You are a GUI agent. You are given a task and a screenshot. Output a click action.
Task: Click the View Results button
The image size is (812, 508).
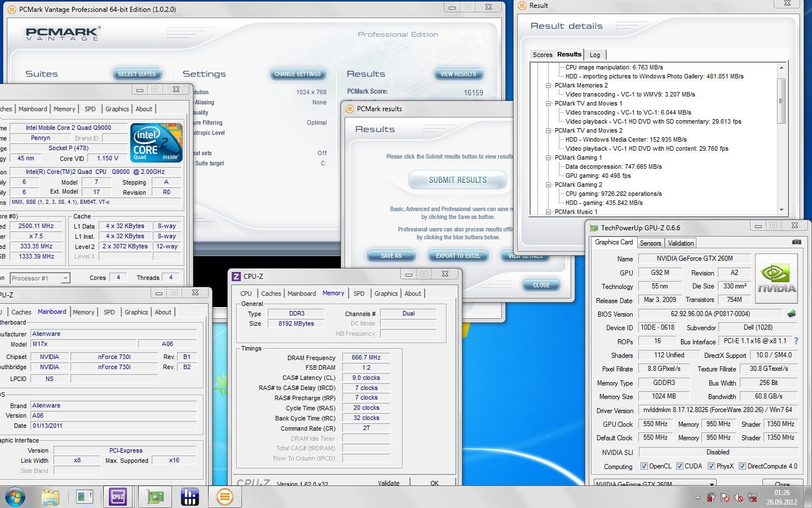pyautogui.click(x=458, y=74)
